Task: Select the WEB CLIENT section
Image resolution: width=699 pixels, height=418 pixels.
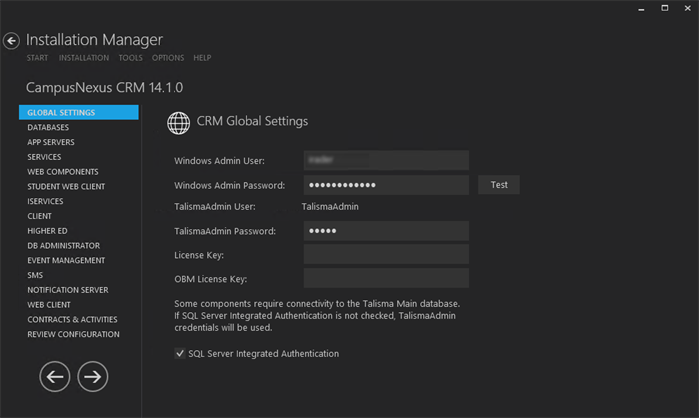Action: pos(49,305)
